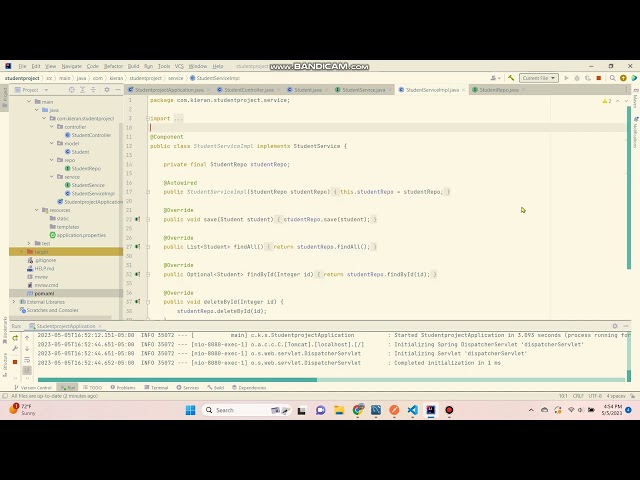The height and width of the screenshot is (480, 640).
Task: Stop the process using the Run panel red square
Action: [15, 362]
